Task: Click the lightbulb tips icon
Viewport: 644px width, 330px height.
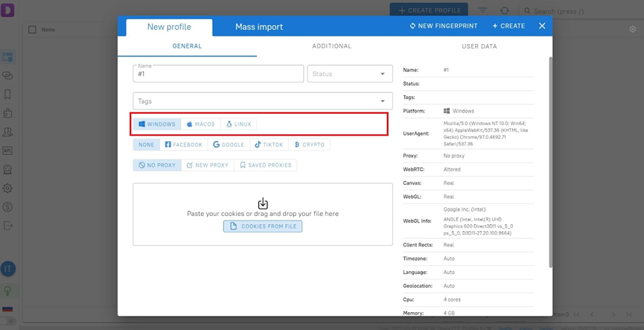Action: coord(7,291)
